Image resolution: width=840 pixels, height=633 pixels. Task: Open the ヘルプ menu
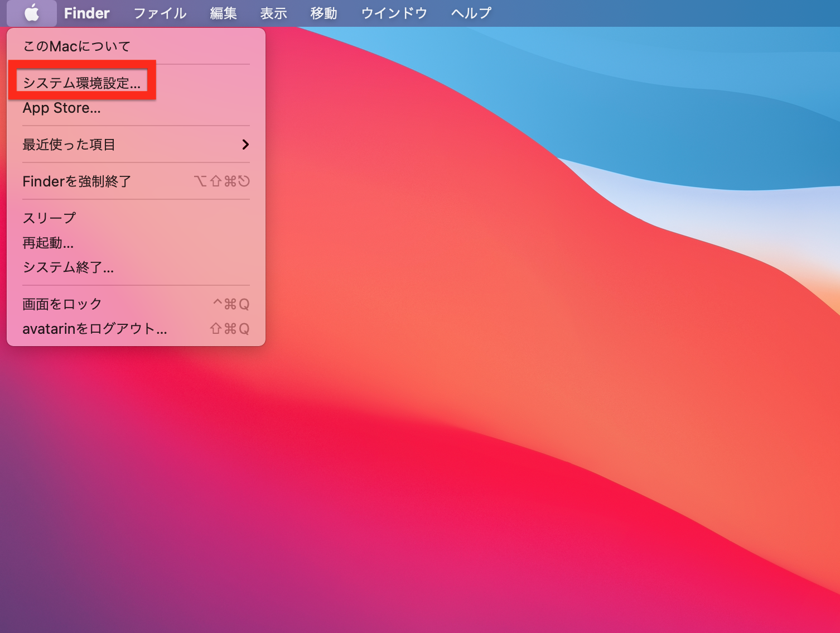pyautogui.click(x=471, y=13)
